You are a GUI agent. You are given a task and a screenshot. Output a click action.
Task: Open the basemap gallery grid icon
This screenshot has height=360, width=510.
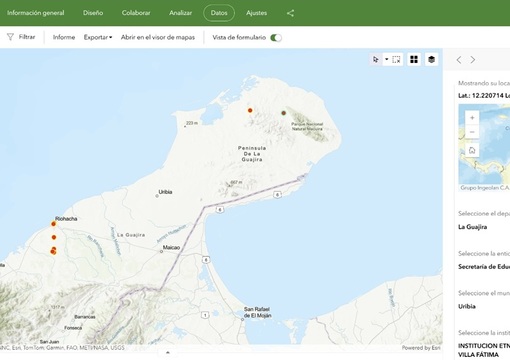tap(414, 60)
